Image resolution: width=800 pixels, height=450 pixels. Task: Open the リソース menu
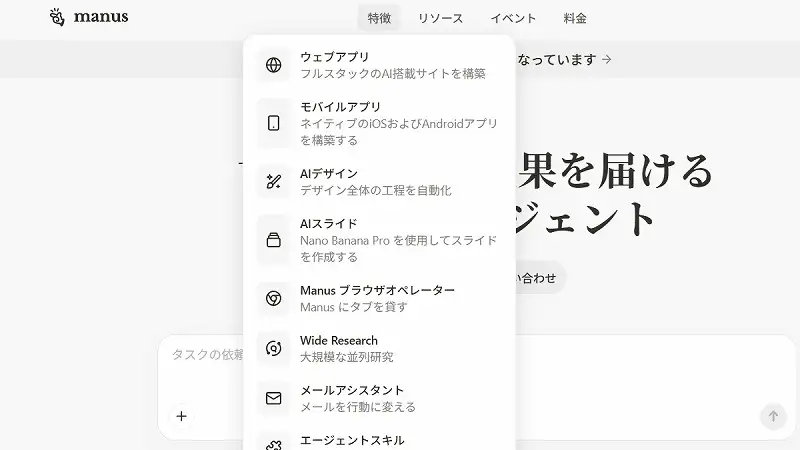(440, 18)
